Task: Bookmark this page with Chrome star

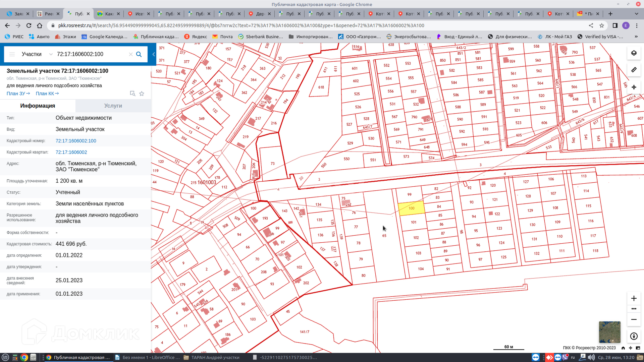Action: point(602,25)
